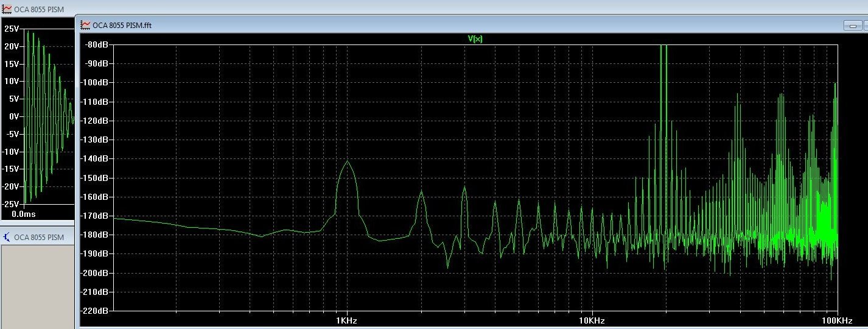
Task: Click the 10KHz frequency axis label
Action: pyautogui.click(x=592, y=320)
